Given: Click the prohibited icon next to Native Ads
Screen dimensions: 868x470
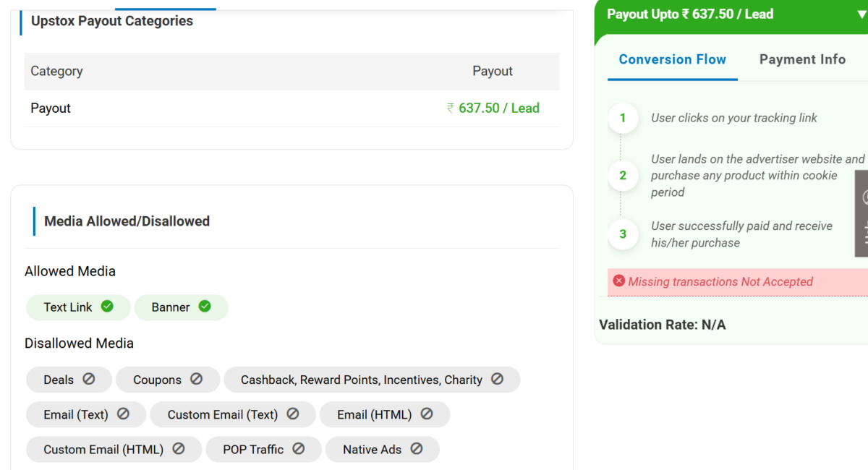Looking at the screenshot, I should coord(416,449).
